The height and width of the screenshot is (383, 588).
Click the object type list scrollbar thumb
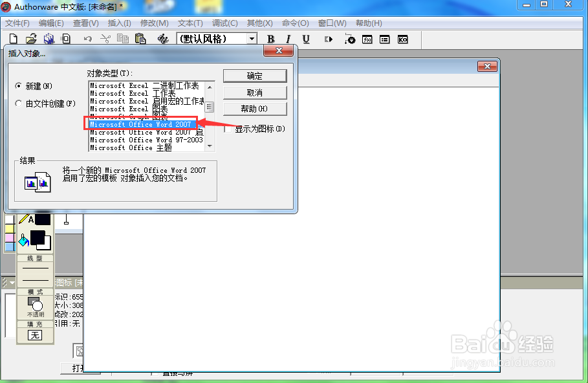click(x=210, y=107)
